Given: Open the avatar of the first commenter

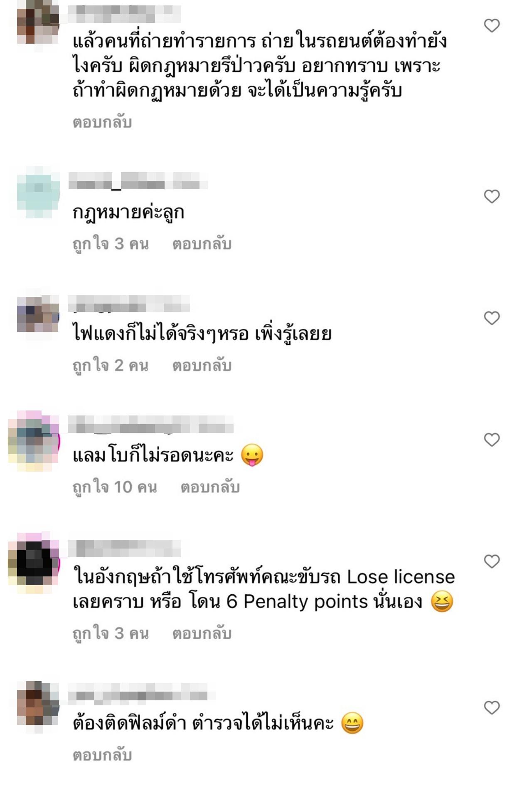Looking at the screenshot, I should pyautogui.click(x=38, y=23).
